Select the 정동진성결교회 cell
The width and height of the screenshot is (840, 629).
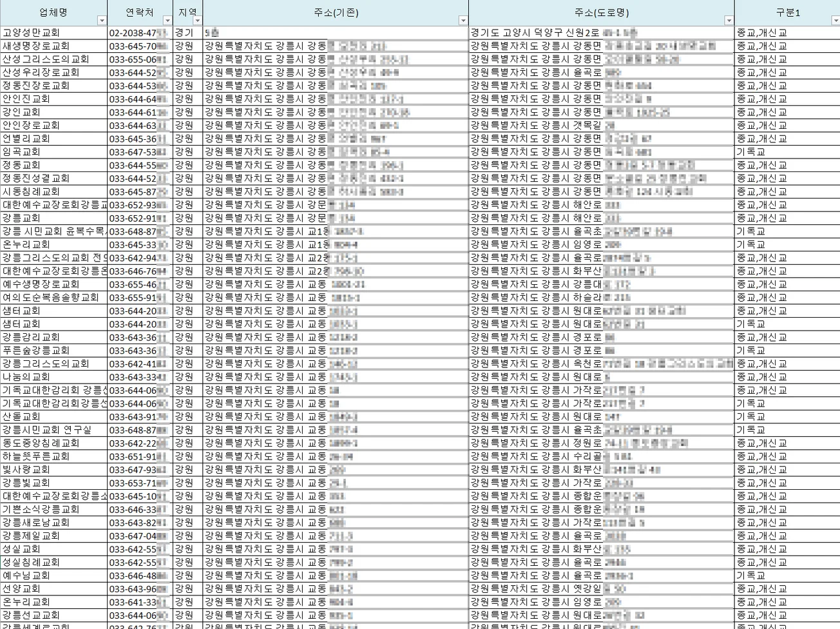[x=53, y=178]
